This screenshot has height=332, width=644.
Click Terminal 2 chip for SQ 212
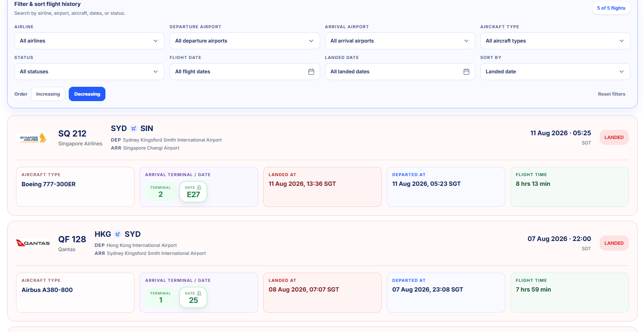click(160, 192)
